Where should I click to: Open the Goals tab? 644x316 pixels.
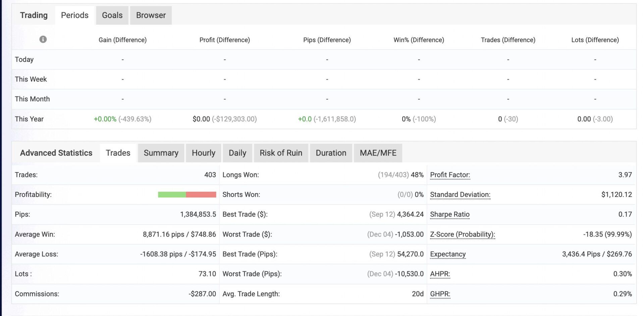(x=112, y=15)
